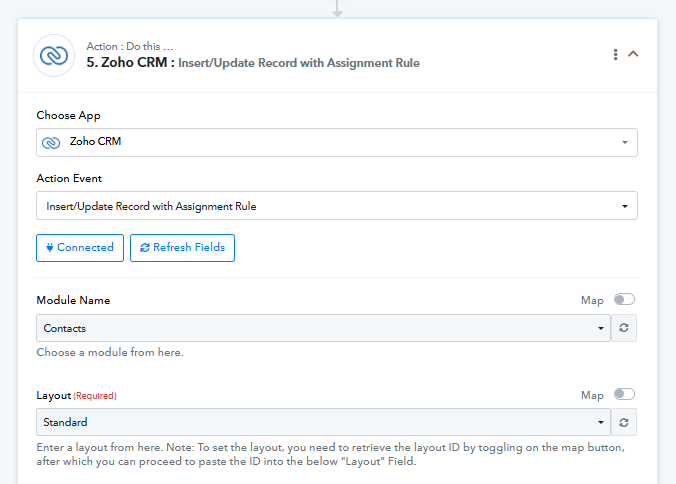Image resolution: width=676 pixels, height=484 pixels.
Task: Click the caret arrow in Action Event field
Action: [x=625, y=206]
